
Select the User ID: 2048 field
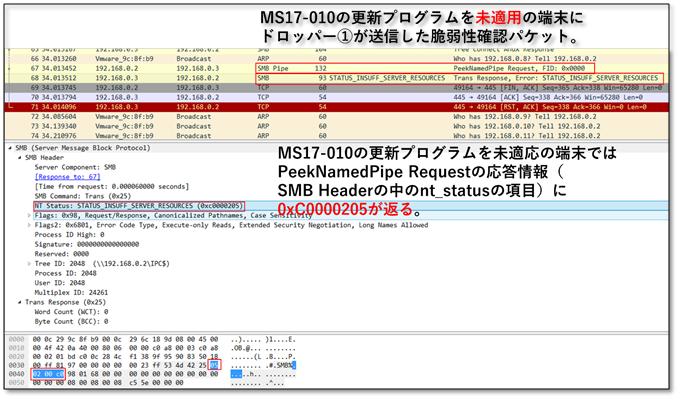60,283
